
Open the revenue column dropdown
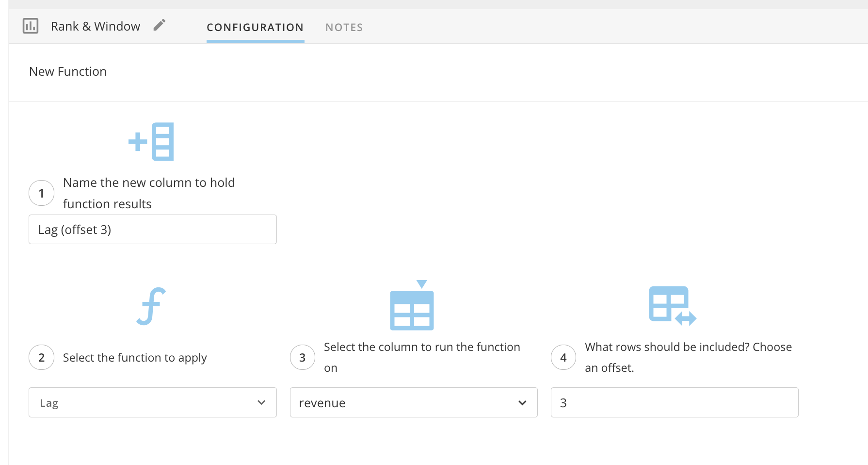(x=413, y=402)
